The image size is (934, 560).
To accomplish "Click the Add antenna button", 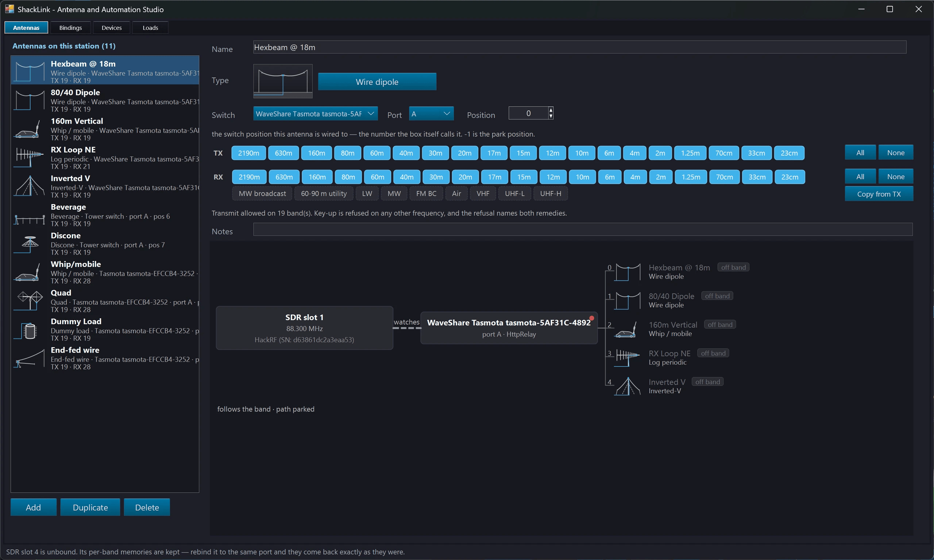I will pyautogui.click(x=33, y=507).
